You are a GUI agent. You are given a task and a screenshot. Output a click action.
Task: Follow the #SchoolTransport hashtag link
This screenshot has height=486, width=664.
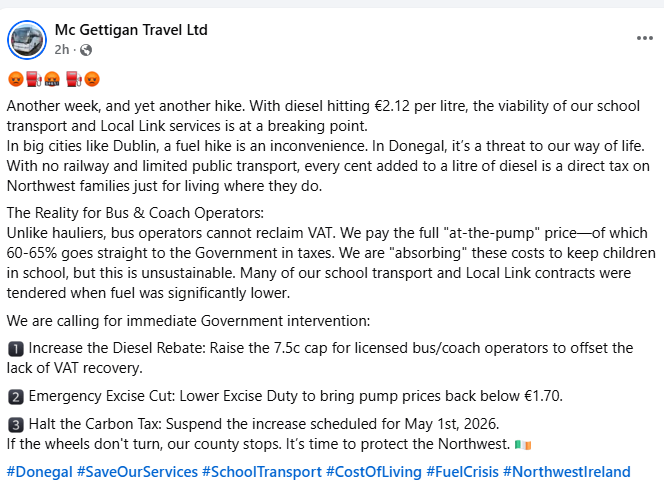[261, 471]
